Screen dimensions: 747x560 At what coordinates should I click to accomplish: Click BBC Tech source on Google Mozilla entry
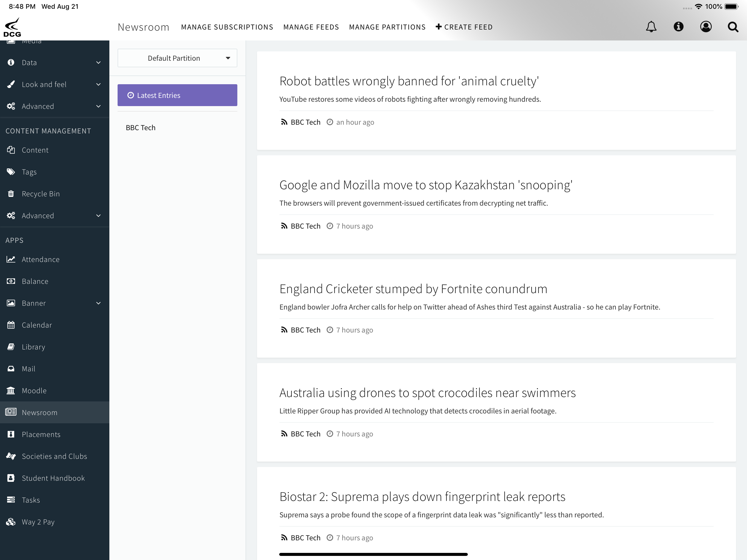tap(306, 226)
